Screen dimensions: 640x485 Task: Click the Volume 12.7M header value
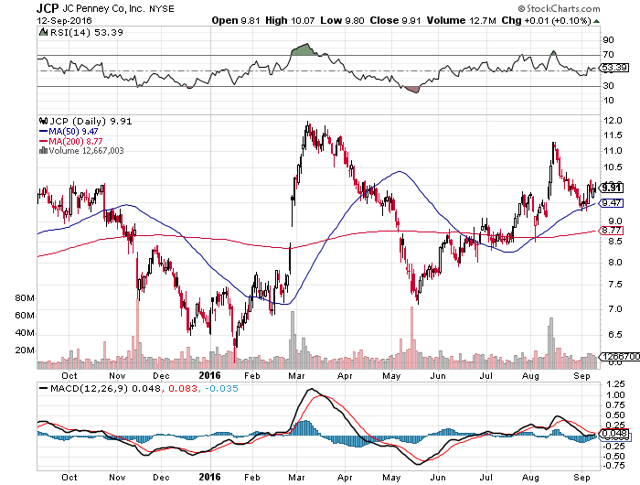click(461, 20)
